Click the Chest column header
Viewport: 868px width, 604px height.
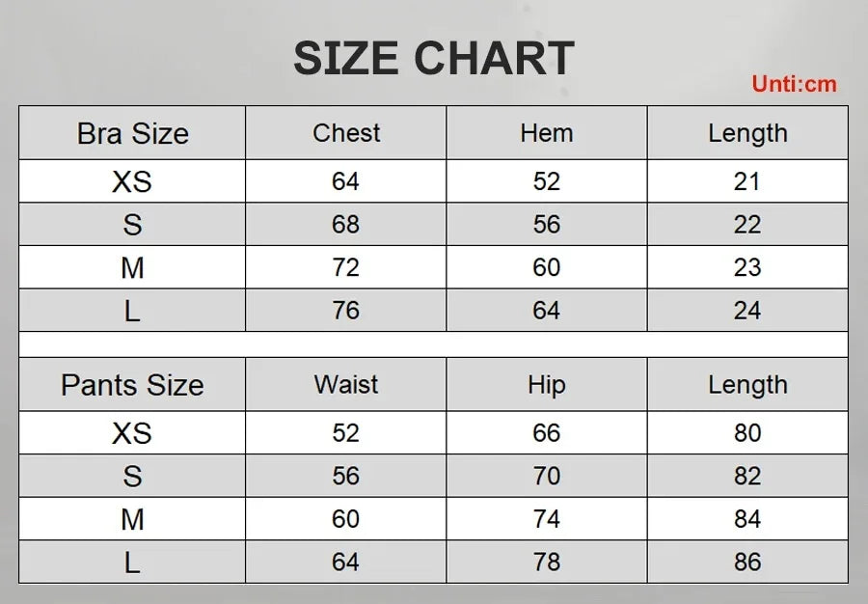coord(346,133)
